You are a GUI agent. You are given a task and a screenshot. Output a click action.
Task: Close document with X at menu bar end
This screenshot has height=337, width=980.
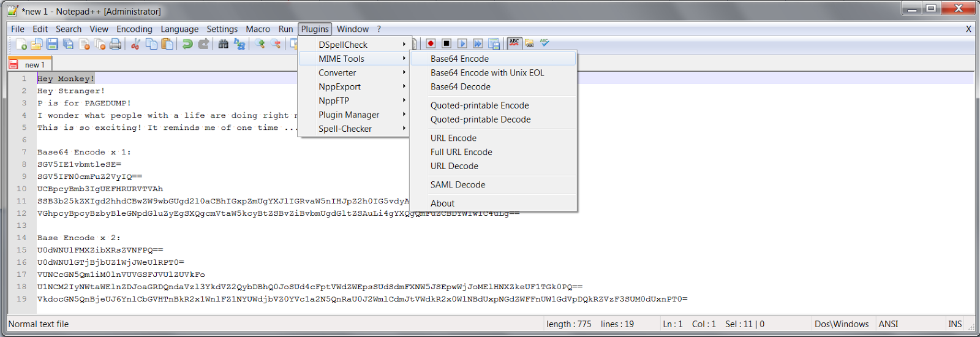coord(968,29)
